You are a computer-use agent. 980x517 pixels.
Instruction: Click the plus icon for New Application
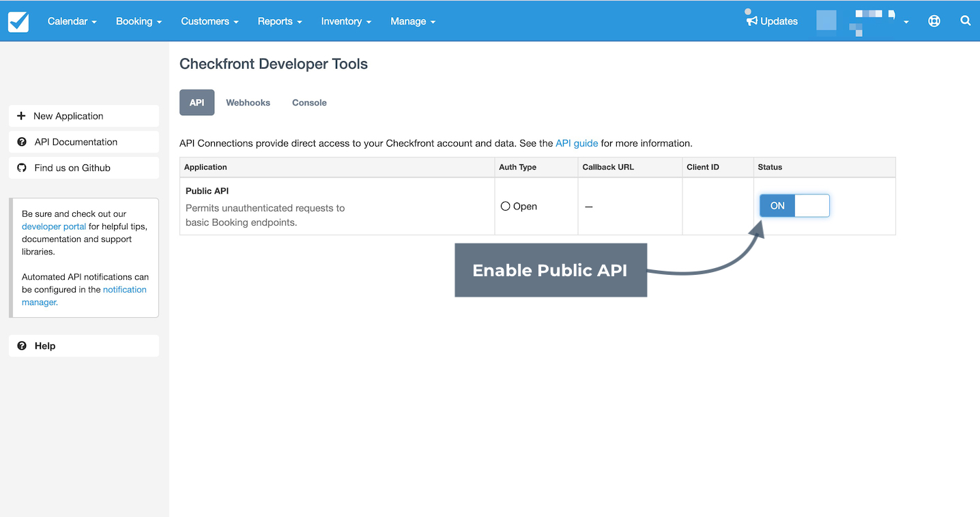(x=21, y=116)
